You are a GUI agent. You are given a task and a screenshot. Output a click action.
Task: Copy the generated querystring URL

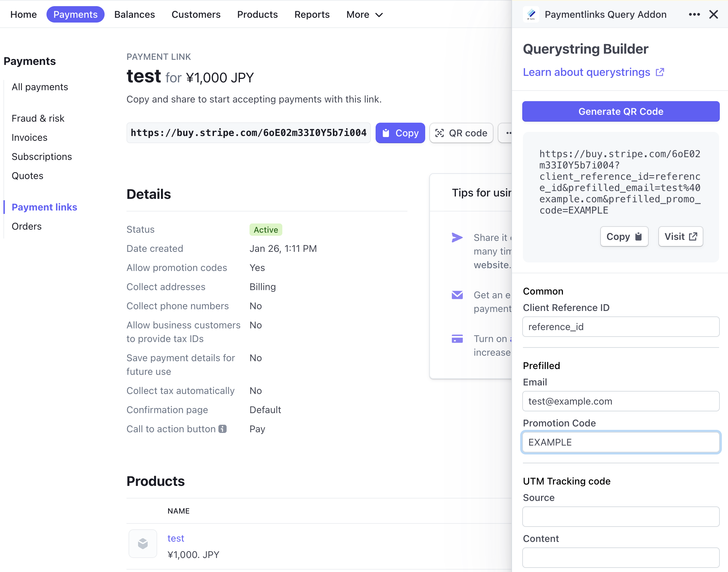(x=624, y=236)
